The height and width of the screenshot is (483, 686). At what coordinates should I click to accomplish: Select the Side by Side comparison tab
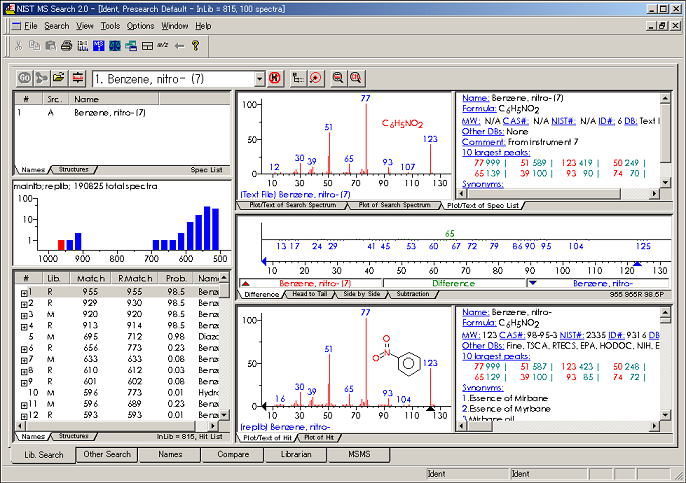[361, 294]
